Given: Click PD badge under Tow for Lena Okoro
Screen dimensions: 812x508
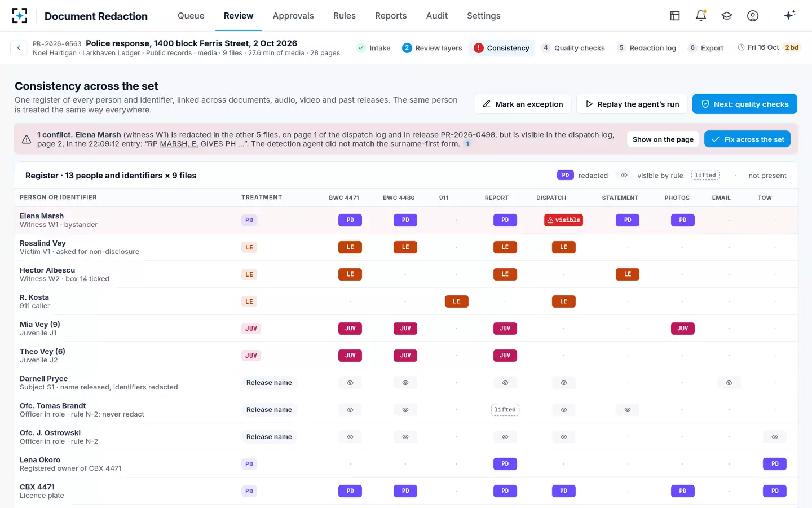Looking at the screenshot, I should click(x=775, y=464).
